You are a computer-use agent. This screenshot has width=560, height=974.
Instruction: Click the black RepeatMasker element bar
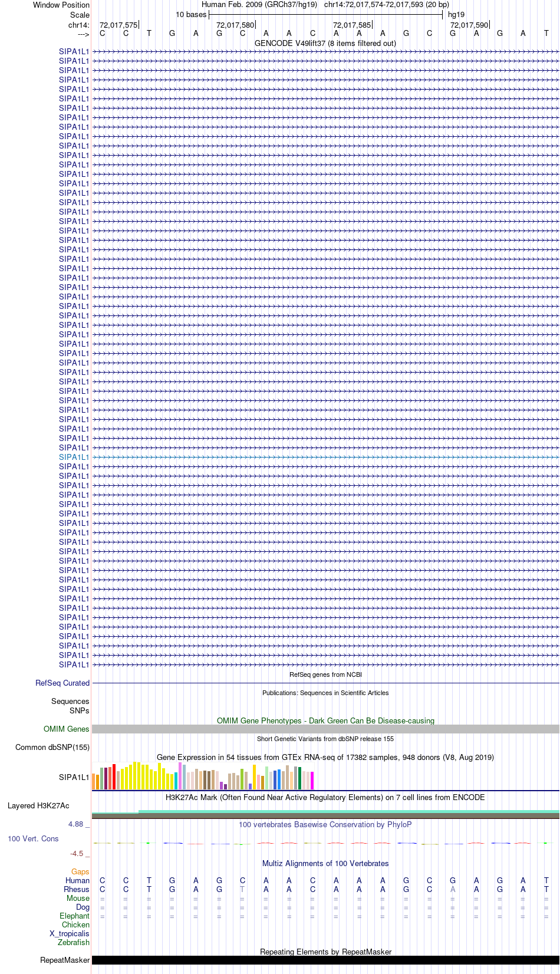coord(325,960)
